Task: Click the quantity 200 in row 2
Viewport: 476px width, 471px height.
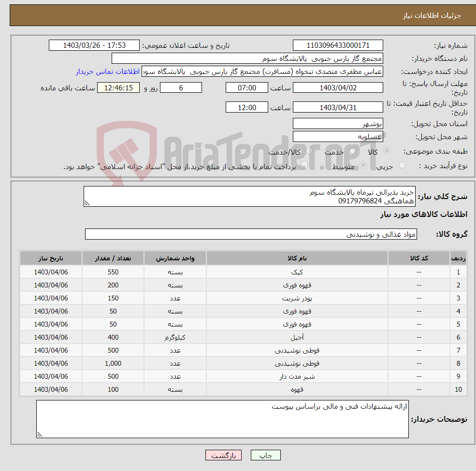Action: point(113,285)
